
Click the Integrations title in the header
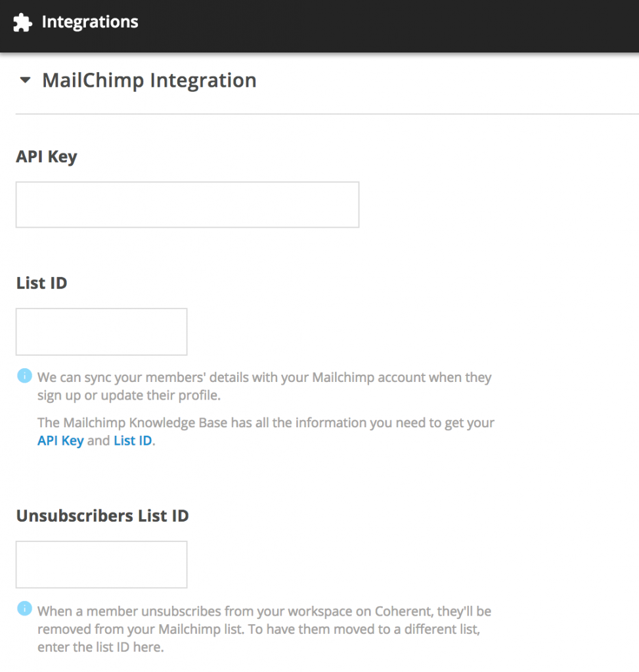[x=90, y=22]
